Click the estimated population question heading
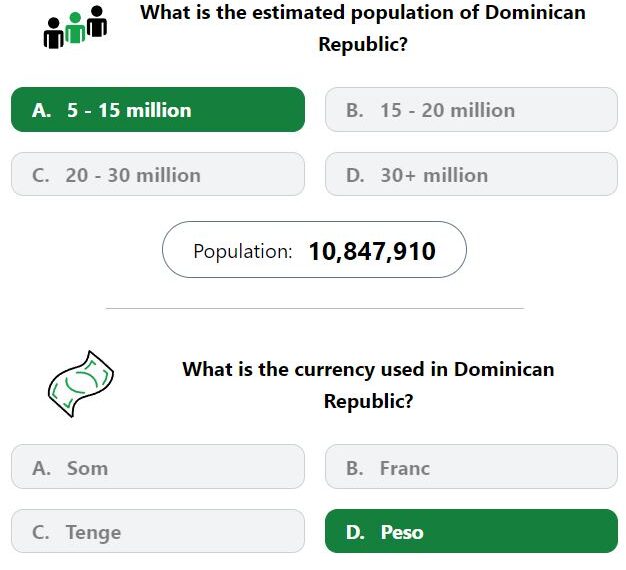Screen dimensions: 626x570 pos(363,28)
